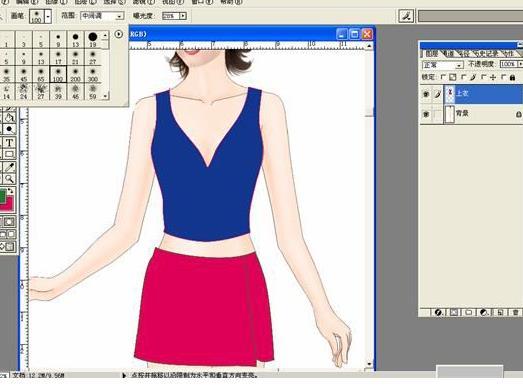
Task: Toggle link box beside 背景 layer
Action: click(437, 114)
